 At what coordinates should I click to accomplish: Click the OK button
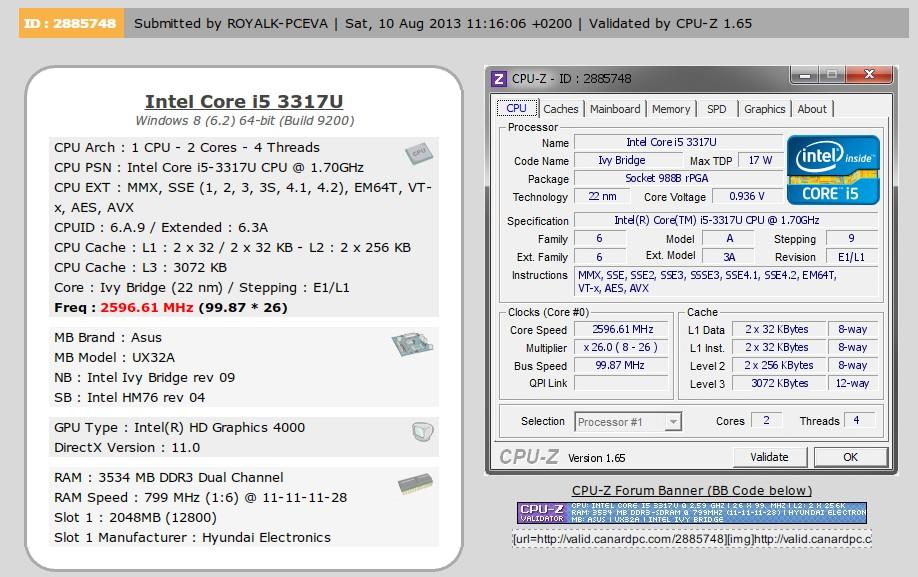[x=851, y=457]
